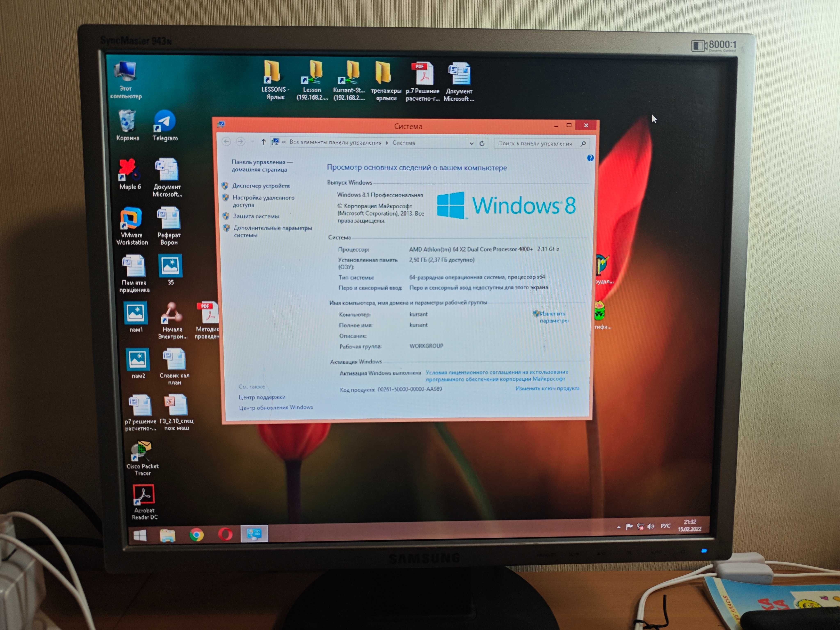Open the Пам ятка працівника document
The image size is (840, 630).
pos(134,274)
